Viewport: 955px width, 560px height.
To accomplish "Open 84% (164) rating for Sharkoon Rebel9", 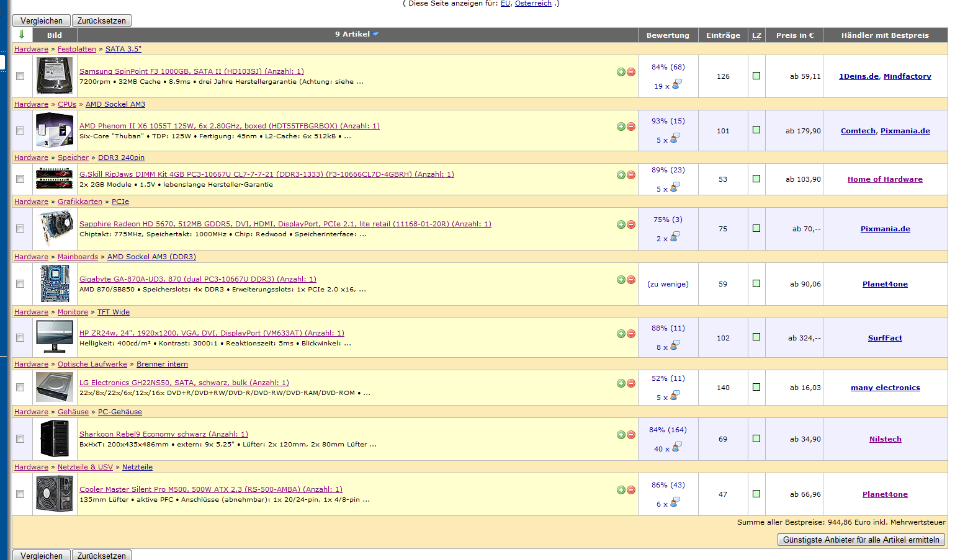I will click(668, 430).
